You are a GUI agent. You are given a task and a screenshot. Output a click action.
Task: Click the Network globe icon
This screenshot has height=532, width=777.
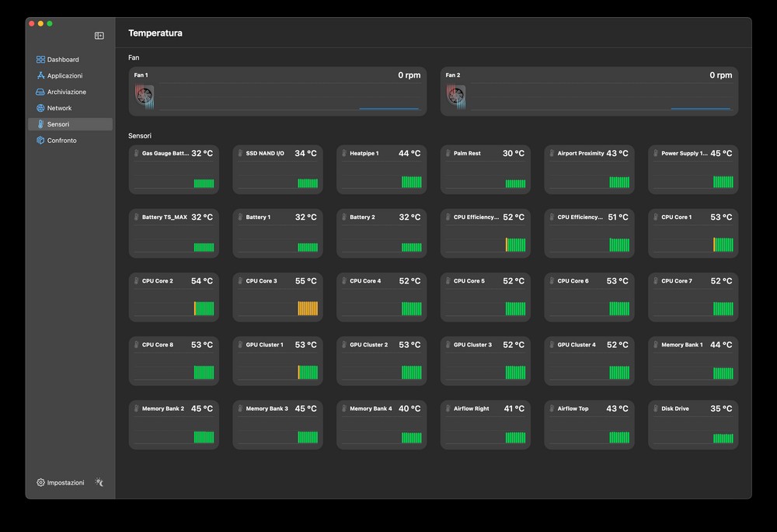tap(40, 108)
